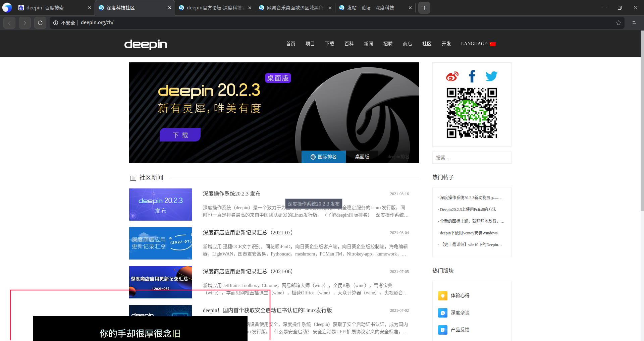Screen dimensions: 644x341
Task: Open the LANGUAGE selector with flag
Action: (x=478, y=44)
